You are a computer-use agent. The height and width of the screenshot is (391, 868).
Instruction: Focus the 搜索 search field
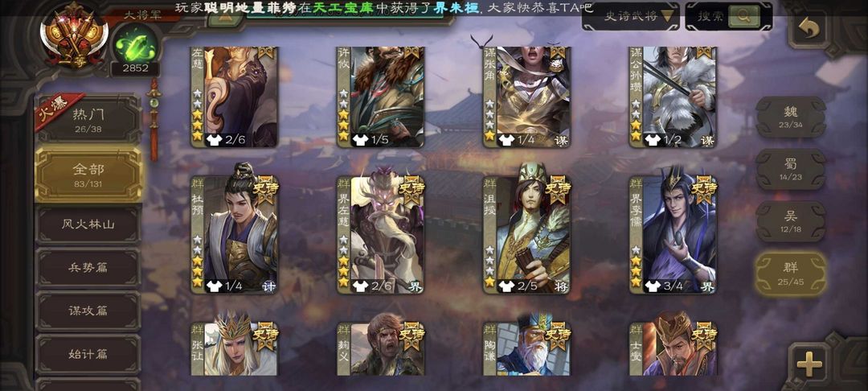point(710,17)
